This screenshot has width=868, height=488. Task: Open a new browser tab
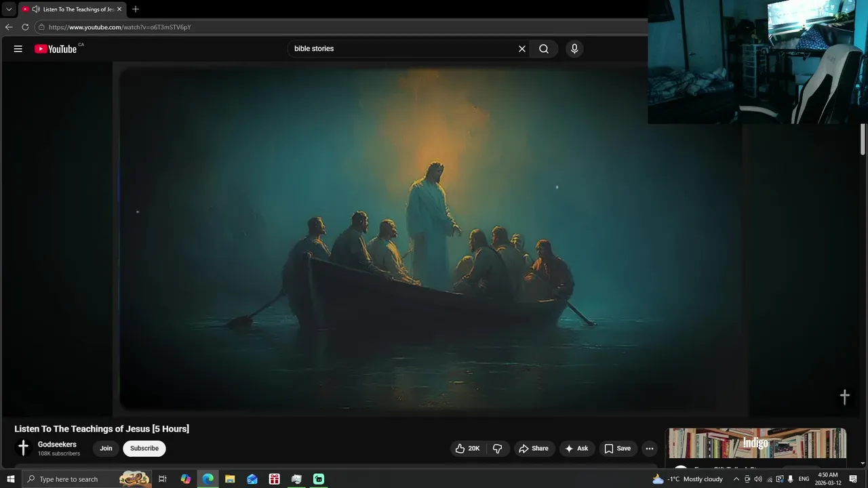click(x=136, y=9)
